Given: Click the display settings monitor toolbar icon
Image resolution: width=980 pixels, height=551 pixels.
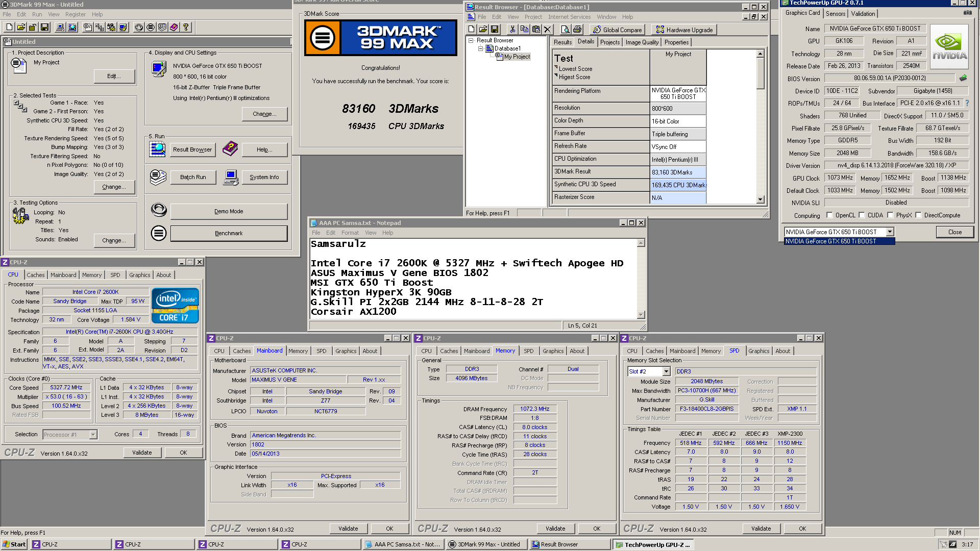Looking at the screenshot, I should click(x=123, y=27).
